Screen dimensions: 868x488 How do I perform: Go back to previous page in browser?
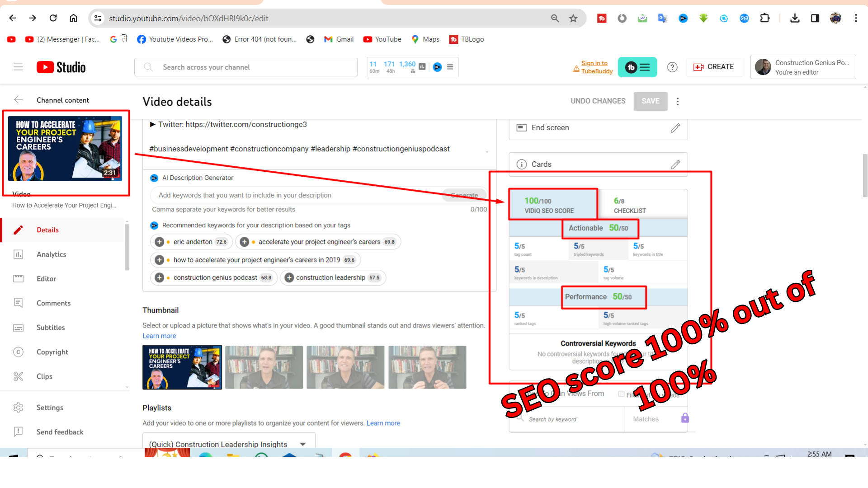pos(13,18)
